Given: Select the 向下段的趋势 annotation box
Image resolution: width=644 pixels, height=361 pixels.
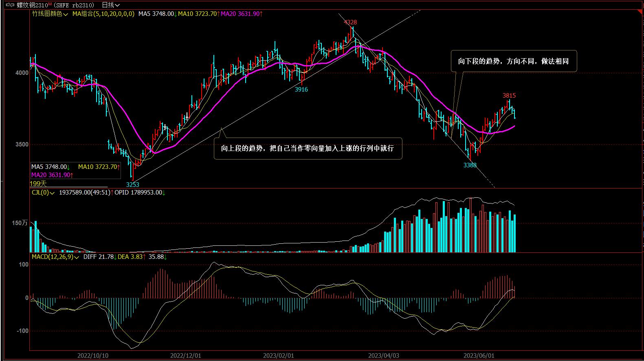Looking at the screenshot, I should tap(513, 61).
